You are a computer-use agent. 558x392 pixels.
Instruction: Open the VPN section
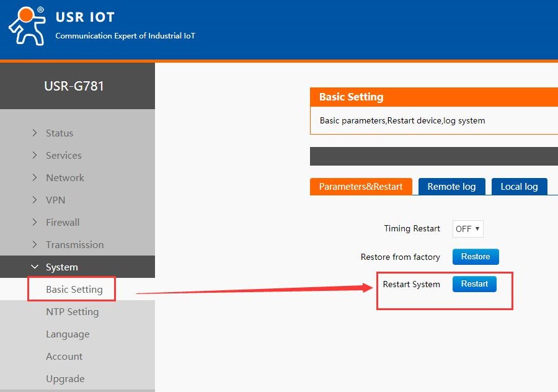pos(56,200)
